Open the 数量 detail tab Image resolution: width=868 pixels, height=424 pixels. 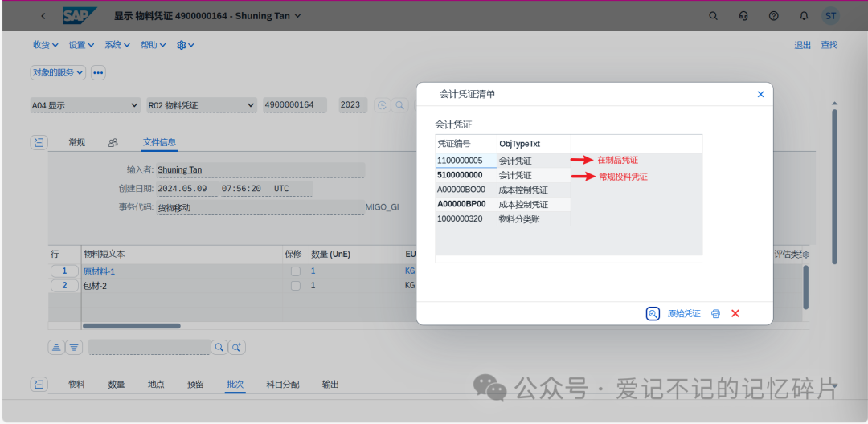[x=117, y=384]
